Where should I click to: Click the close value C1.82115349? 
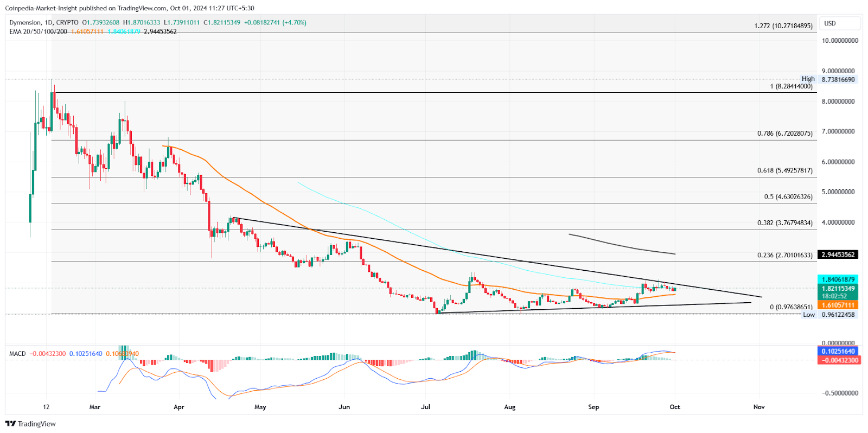[222, 23]
